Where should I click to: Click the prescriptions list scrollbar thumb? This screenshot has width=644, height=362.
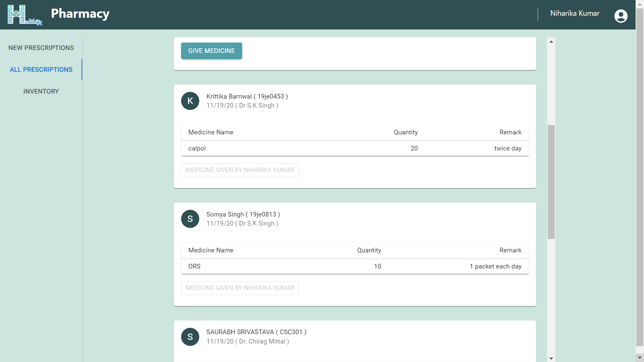point(551,182)
